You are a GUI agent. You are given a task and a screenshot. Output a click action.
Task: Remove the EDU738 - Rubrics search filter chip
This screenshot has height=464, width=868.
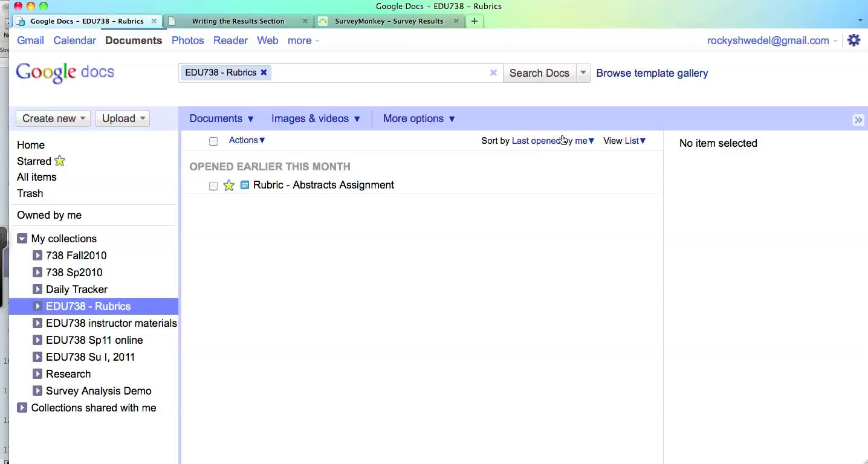(264, 72)
